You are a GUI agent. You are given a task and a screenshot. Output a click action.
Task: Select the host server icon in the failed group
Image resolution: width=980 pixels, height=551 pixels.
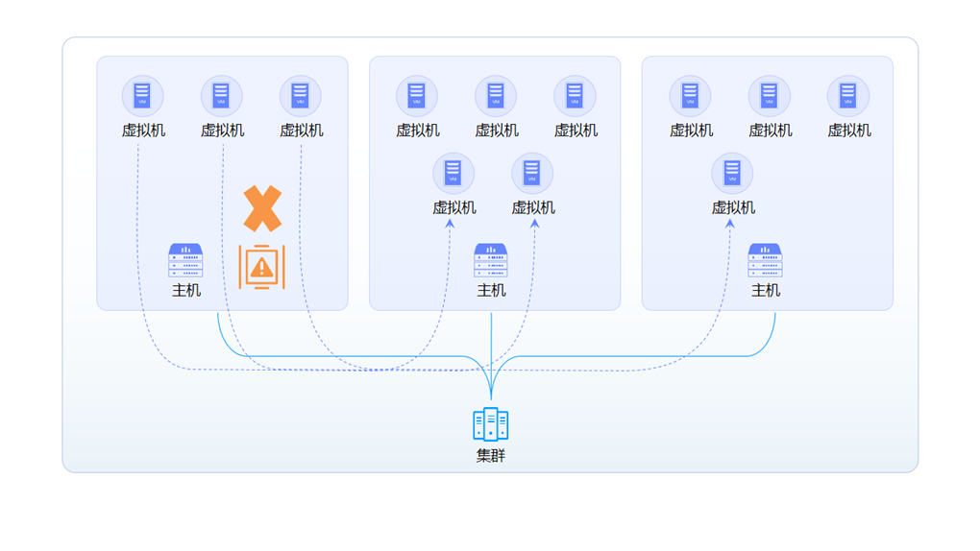click(185, 260)
